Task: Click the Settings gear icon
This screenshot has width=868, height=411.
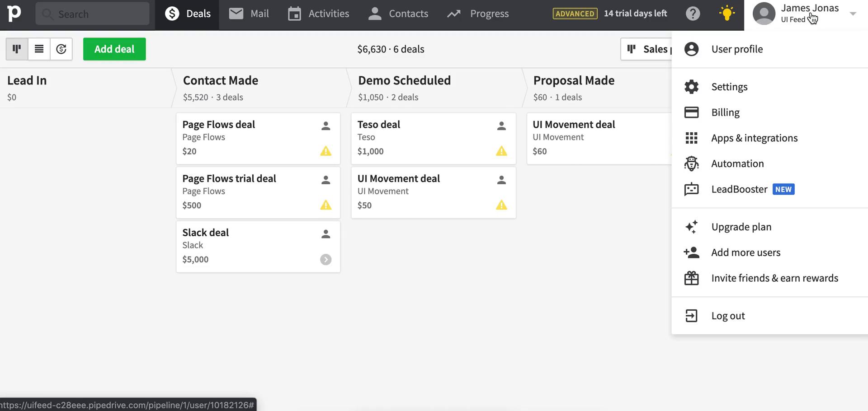Action: point(691,87)
